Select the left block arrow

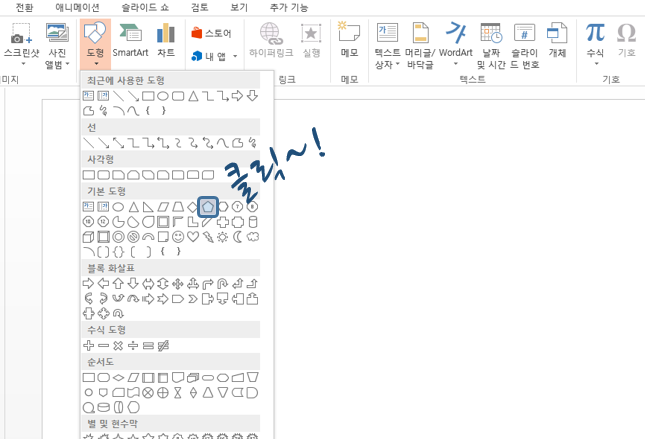click(103, 283)
